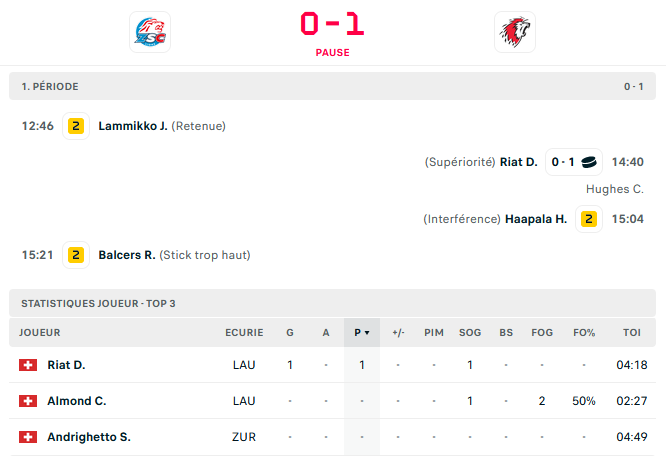
Task: Open Almond C. player profile
Action: (x=77, y=401)
